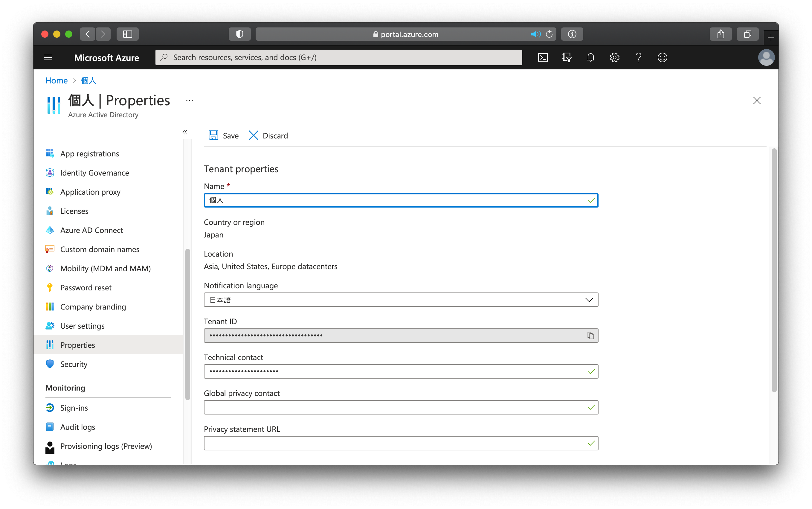This screenshot has width=812, height=509.
Task: Copy the Tenant ID to clipboard
Action: pyautogui.click(x=590, y=336)
